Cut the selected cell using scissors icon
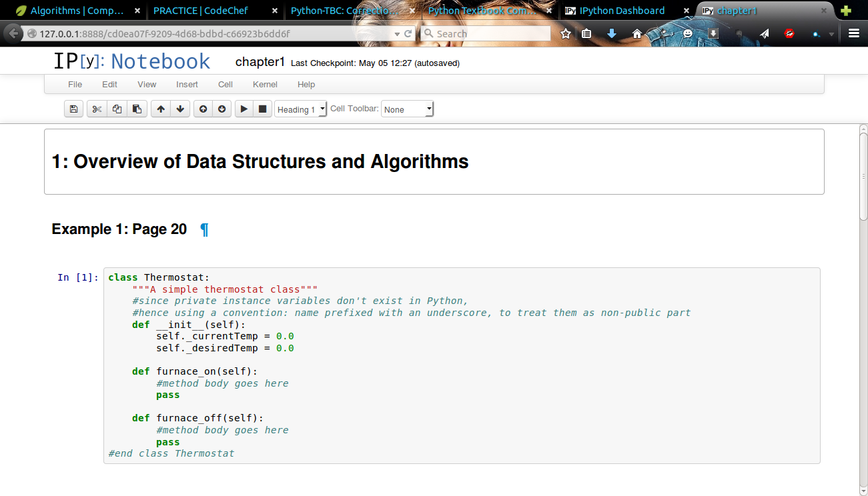The height and width of the screenshot is (496, 868). click(97, 109)
